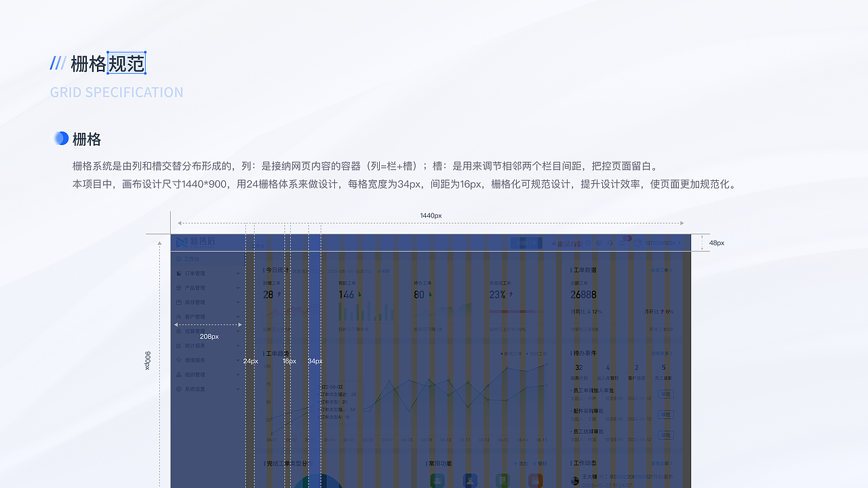Click the 增值服务 diamond icon
The image size is (868, 488).
click(x=178, y=360)
